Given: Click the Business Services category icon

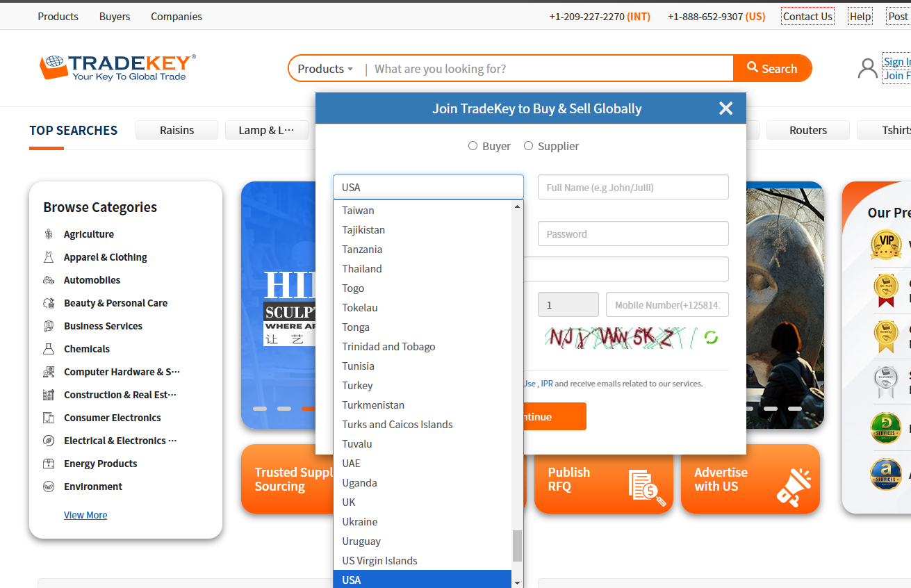Looking at the screenshot, I should [x=49, y=326].
